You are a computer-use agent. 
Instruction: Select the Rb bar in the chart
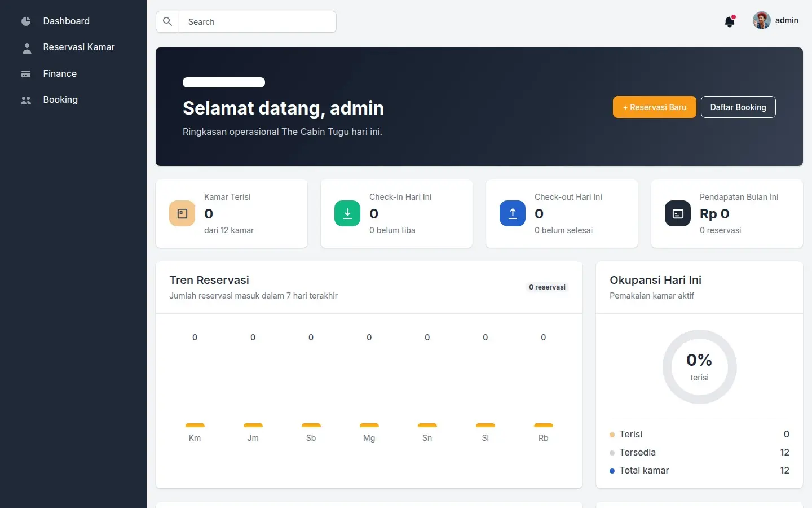544,425
